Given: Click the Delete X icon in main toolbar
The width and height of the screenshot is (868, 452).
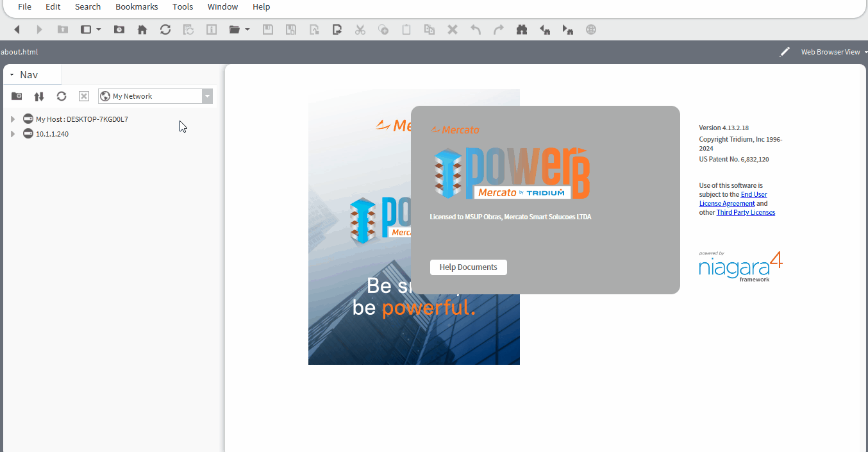Looking at the screenshot, I should click(453, 29).
